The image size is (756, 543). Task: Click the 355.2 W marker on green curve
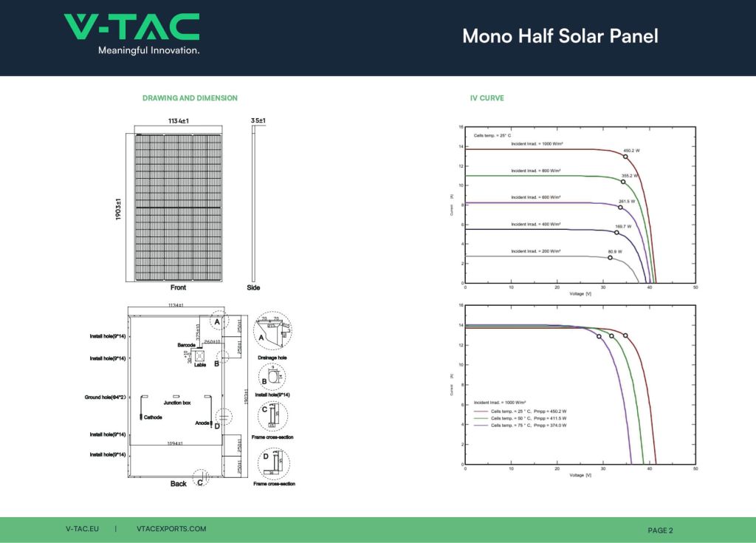click(623, 182)
